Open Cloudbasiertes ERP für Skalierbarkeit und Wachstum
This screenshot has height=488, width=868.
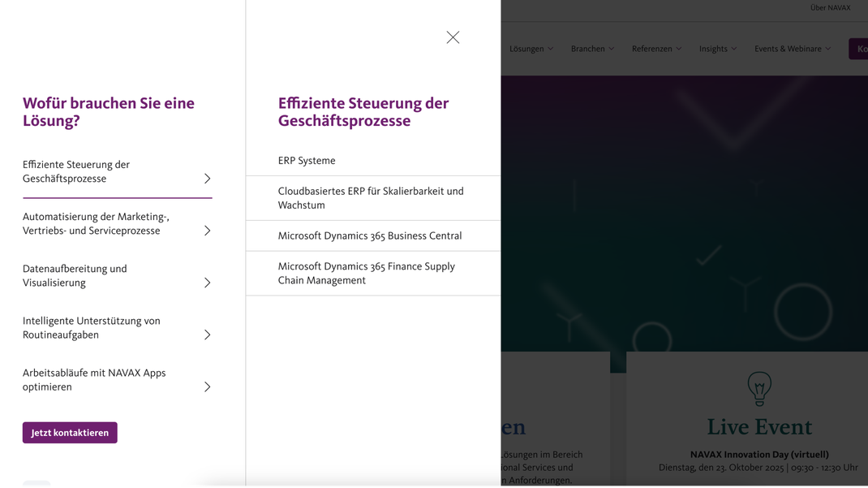(371, 198)
